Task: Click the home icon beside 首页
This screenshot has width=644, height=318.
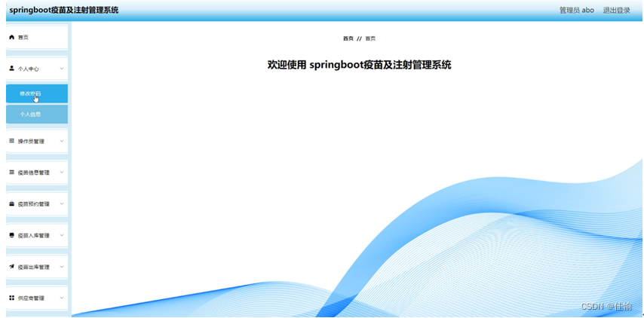Action: [11, 38]
